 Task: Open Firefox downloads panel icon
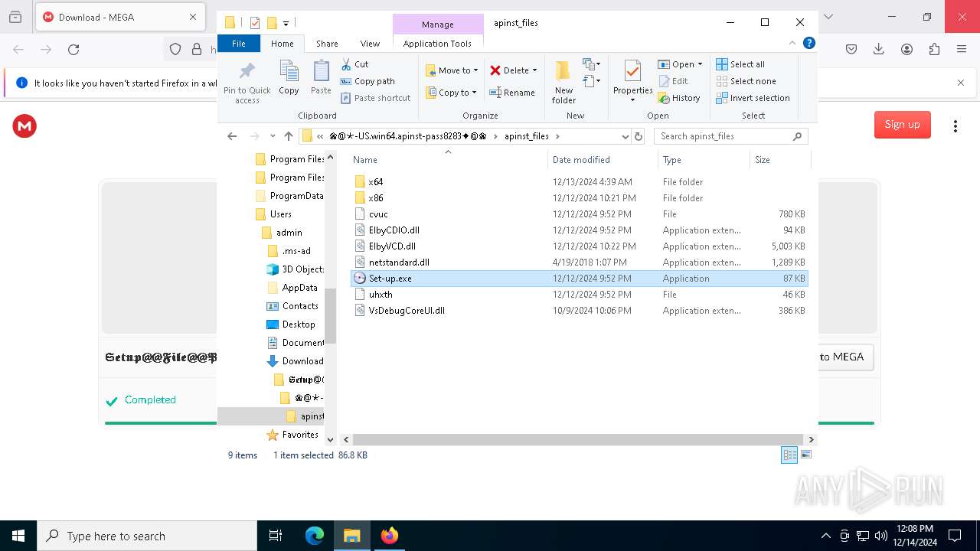879,50
